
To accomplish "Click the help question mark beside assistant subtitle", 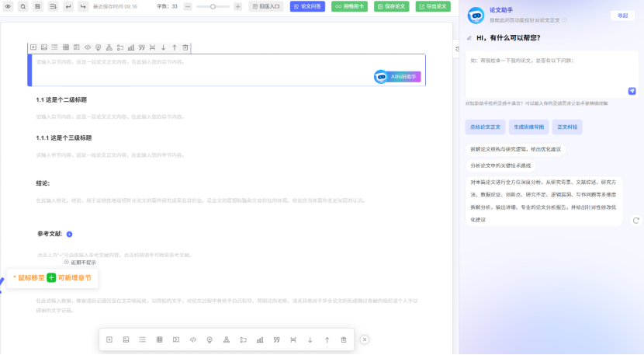I will point(564,20).
